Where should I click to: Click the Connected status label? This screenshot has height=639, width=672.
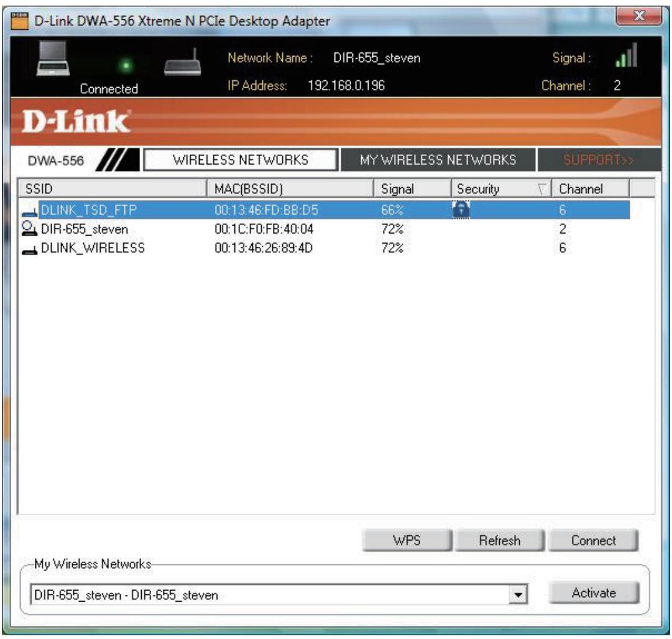click(109, 89)
